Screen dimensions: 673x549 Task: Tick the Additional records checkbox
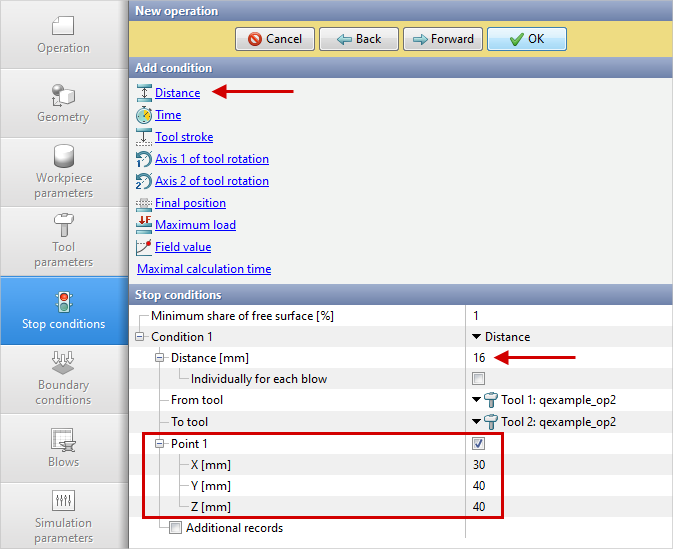(x=175, y=528)
